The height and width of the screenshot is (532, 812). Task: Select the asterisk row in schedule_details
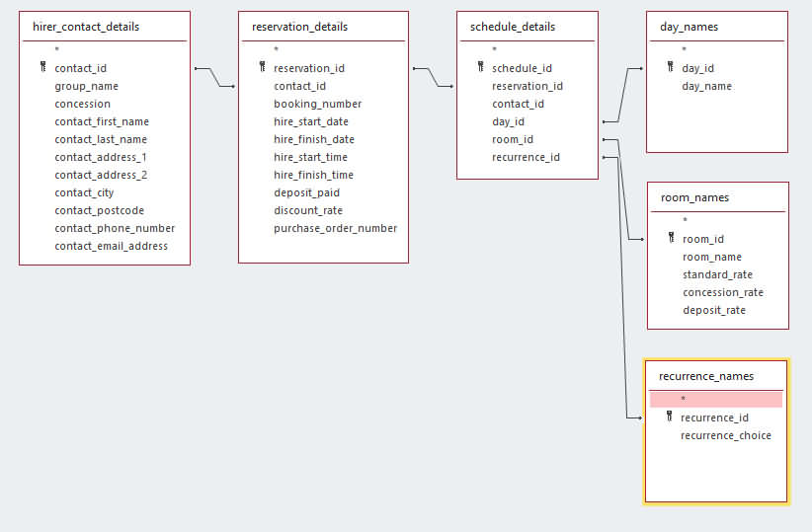point(495,49)
